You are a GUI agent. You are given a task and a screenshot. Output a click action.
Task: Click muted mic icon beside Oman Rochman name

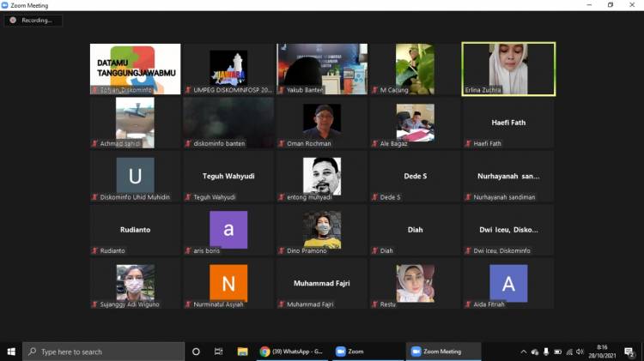pyautogui.click(x=282, y=143)
